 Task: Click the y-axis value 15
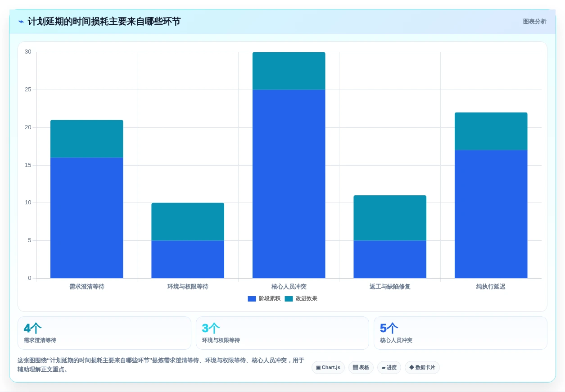pyautogui.click(x=28, y=165)
